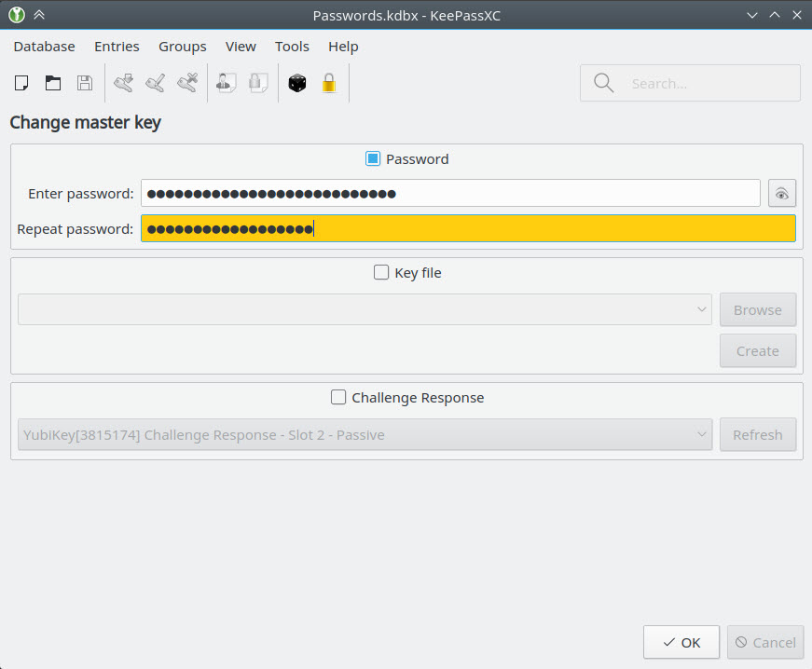Enable the Key file checkbox
The height and width of the screenshot is (669, 812).
pyautogui.click(x=381, y=272)
